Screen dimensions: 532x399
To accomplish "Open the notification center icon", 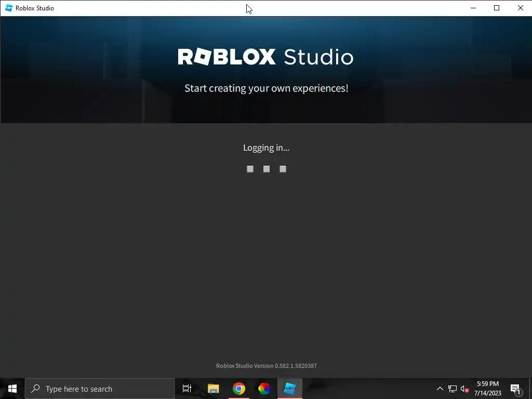I will [515, 389].
